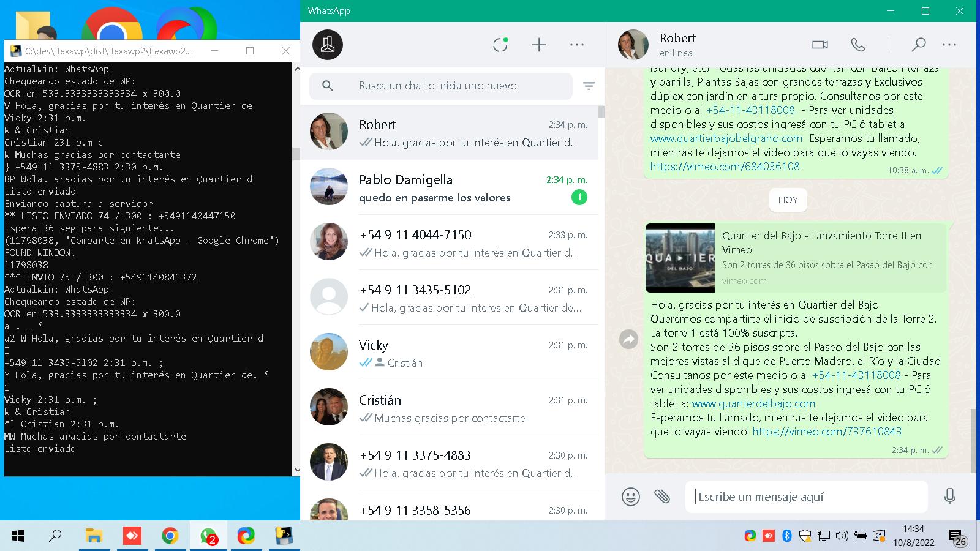This screenshot has width=980, height=551.
Task: Open chat with +54 9 11 3435-5102
Action: click(x=449, y=298)
